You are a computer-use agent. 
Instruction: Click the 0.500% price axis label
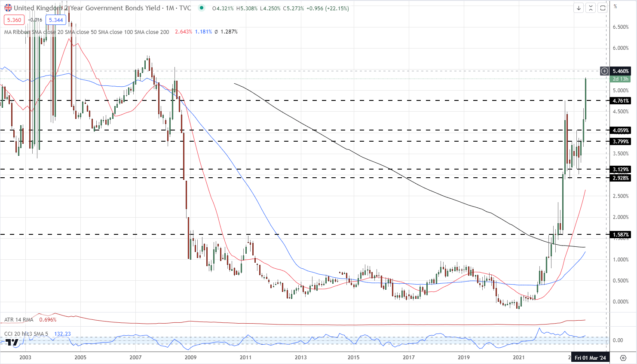pyautogui.click(x=621, y=281)
